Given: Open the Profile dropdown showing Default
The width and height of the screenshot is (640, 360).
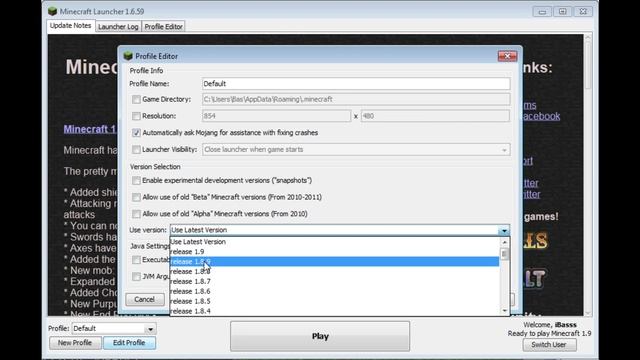Looking at the screenshot, I should [x=114, y=329].
